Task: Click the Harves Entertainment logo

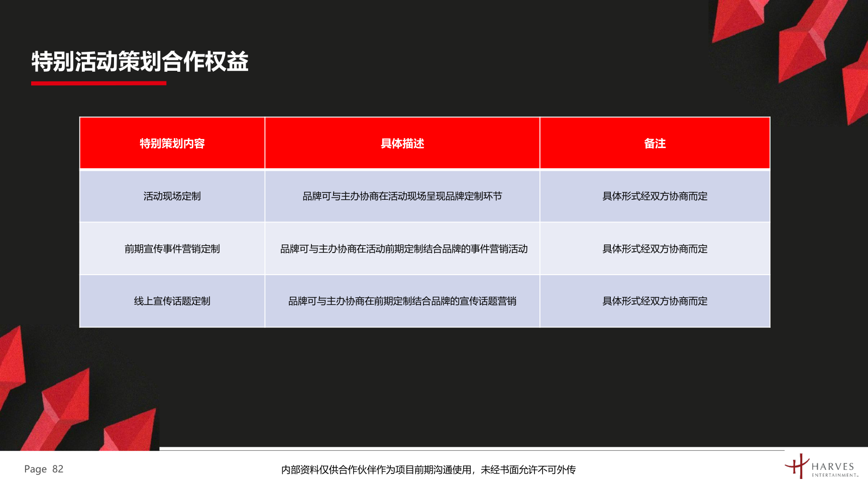Action: (822, 466)
